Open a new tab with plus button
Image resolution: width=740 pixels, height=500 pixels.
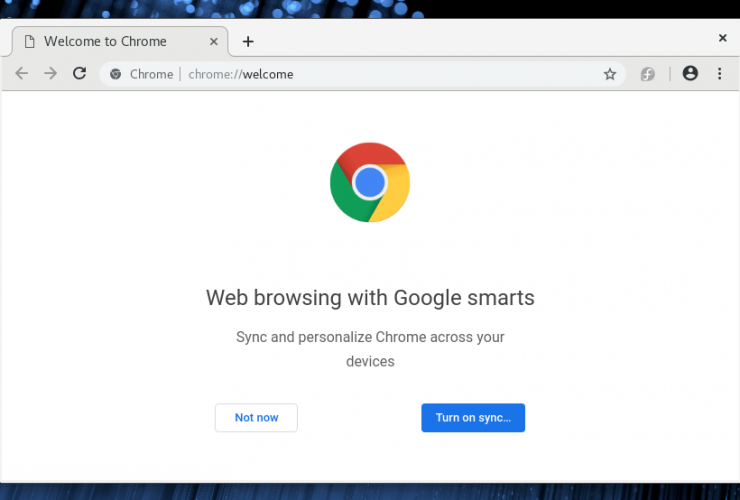[x=248, y=41]
